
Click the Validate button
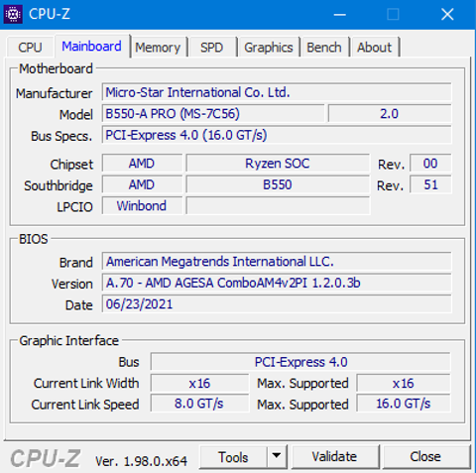[x=334, y=457]
